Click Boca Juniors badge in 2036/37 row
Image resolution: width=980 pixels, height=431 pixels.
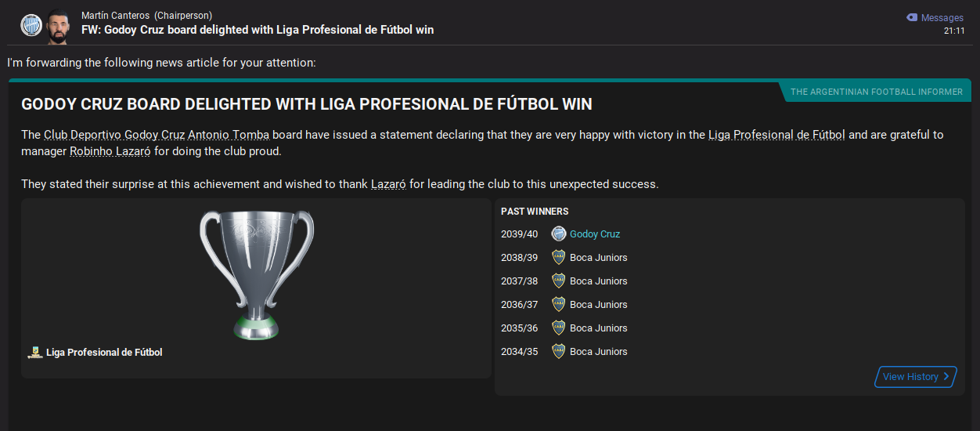(558, 304)
